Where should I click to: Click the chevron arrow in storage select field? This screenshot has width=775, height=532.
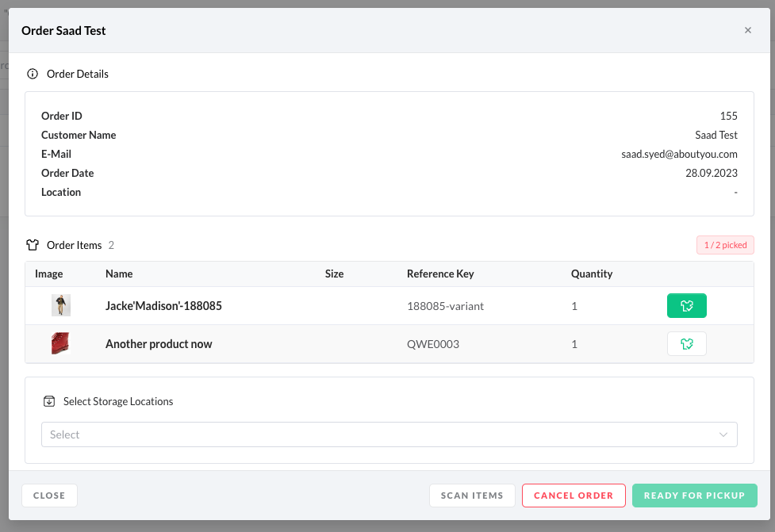point(723,434)
